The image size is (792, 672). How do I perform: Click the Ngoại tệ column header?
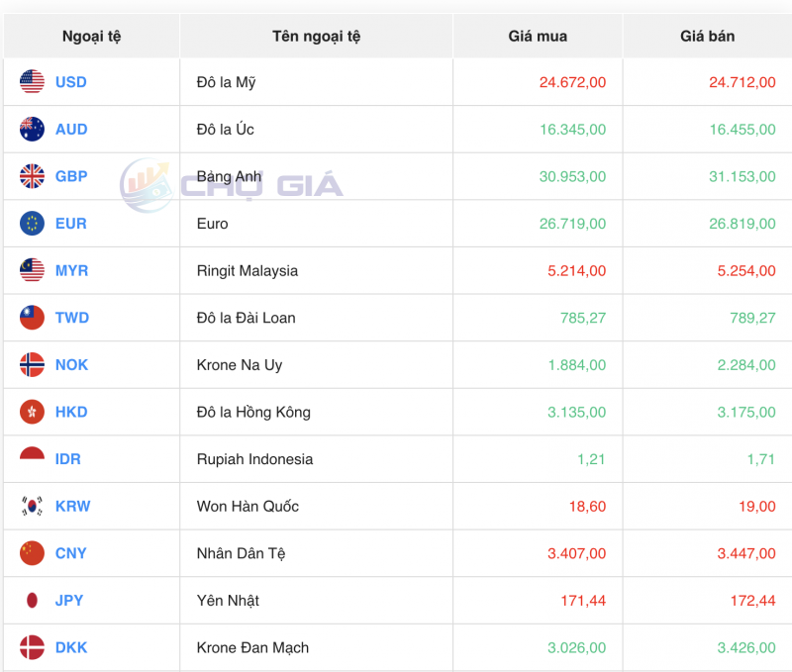click(x=89, y=36)
